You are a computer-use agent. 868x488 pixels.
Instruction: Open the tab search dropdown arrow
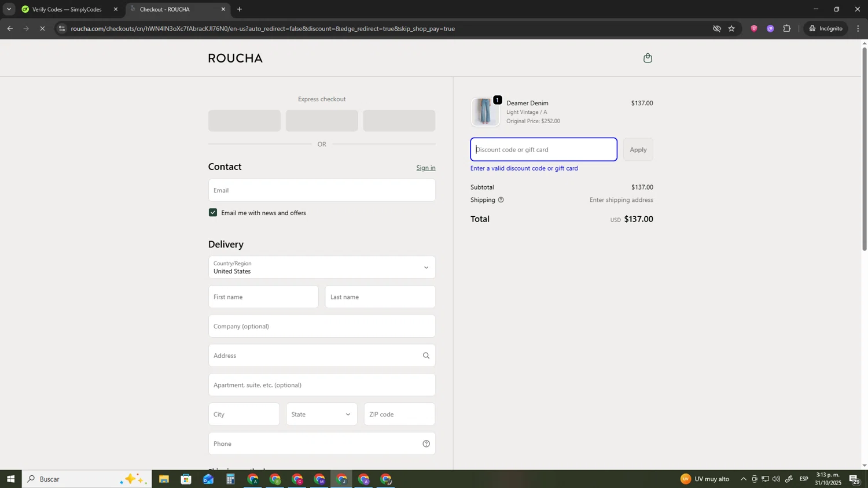coord(9,9)
